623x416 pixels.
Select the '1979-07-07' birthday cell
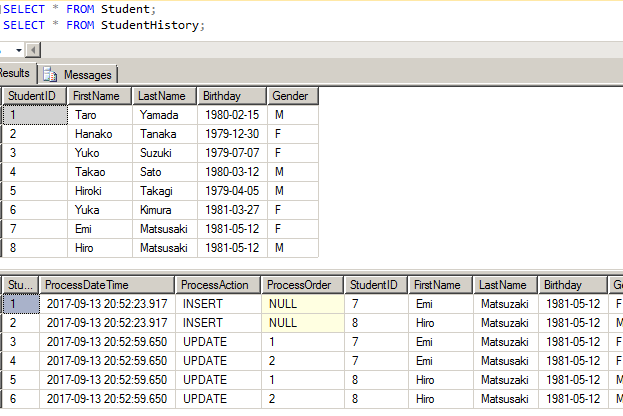click(232, 153)
